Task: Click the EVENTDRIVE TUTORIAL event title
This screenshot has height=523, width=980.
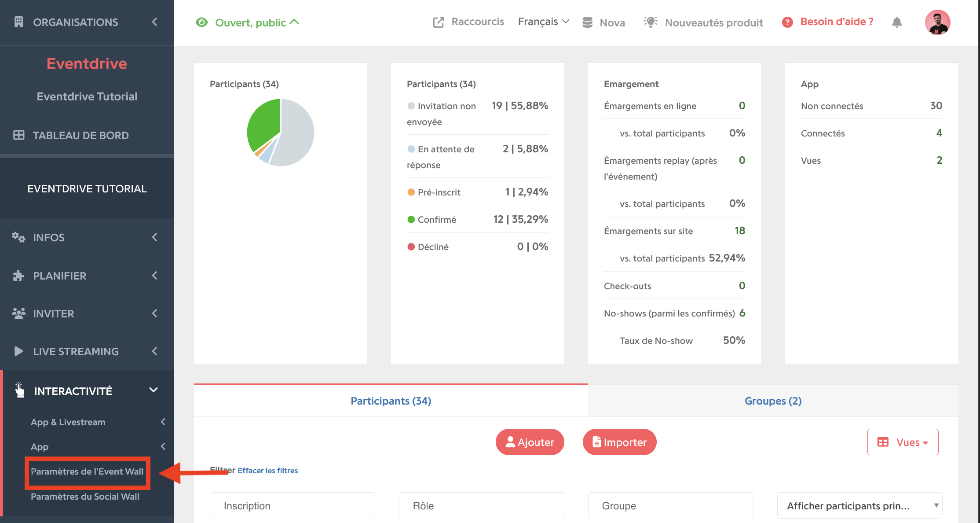Action: [87, 188]
